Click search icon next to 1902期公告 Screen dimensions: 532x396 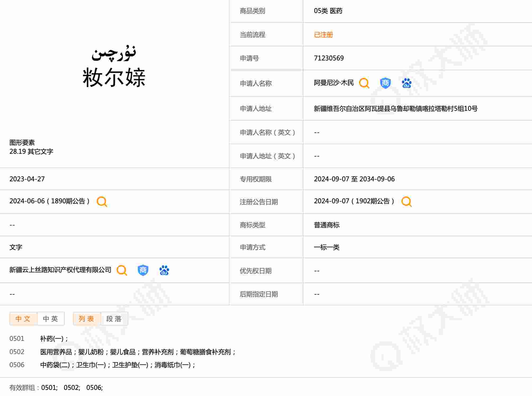click(406, 201)
